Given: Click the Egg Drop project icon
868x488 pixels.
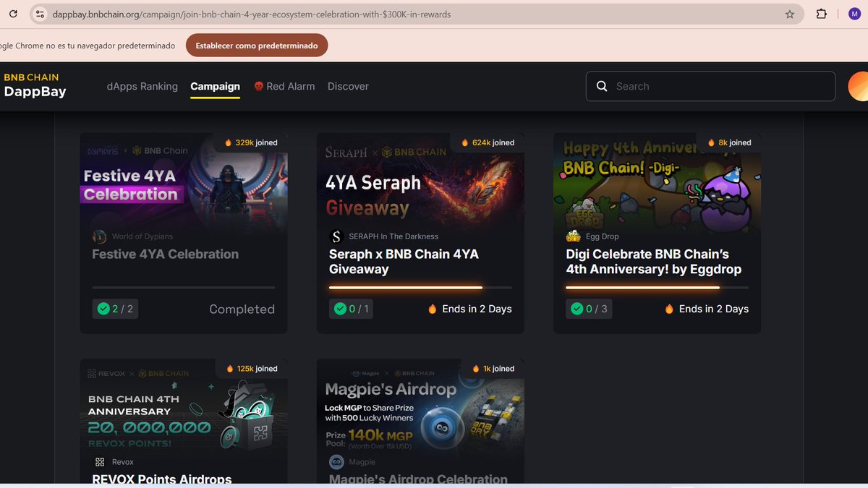Looking at the screenshot, I should [x=573, y=236].
